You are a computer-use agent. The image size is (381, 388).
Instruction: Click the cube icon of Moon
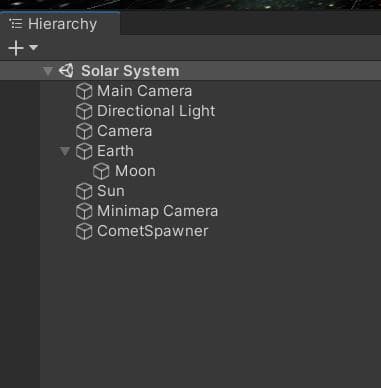click(101, 171)
